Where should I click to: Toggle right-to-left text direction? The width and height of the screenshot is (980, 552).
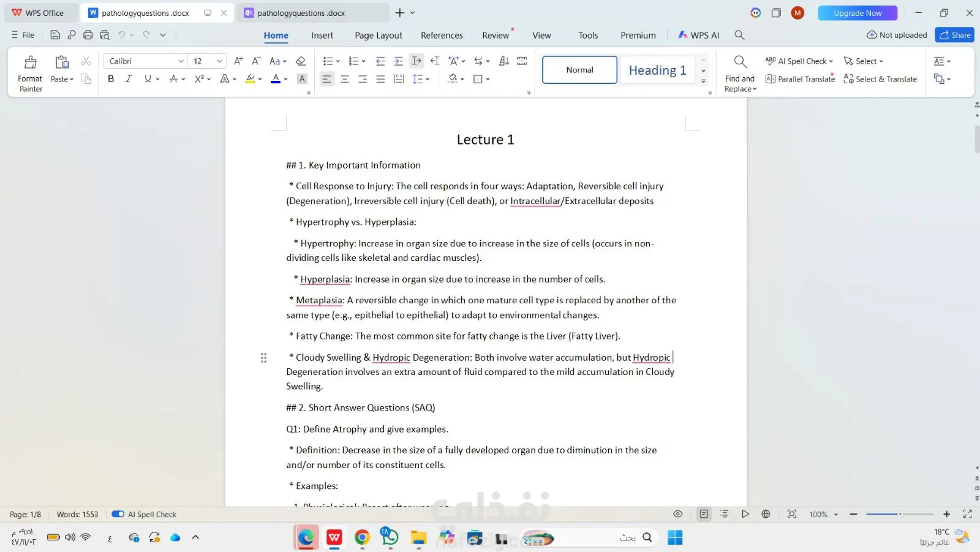coord(435,61)
